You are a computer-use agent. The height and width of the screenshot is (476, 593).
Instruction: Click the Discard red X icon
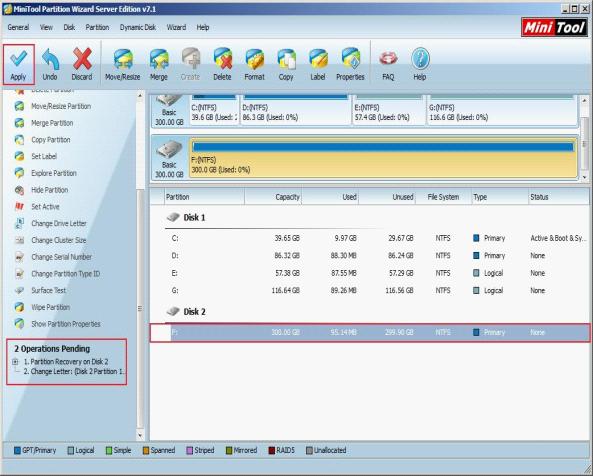click(82, 59)
